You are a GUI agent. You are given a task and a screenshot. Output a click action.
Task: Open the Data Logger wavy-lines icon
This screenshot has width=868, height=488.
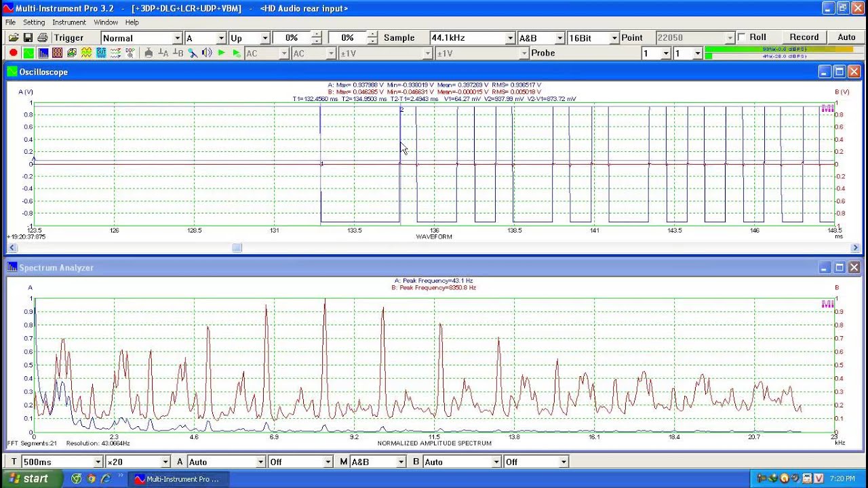[115, 53]
